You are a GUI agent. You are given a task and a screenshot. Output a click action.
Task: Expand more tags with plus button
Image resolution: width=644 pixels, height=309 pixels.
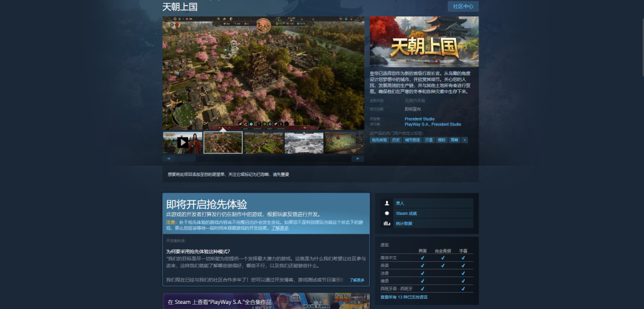point(465,140)
